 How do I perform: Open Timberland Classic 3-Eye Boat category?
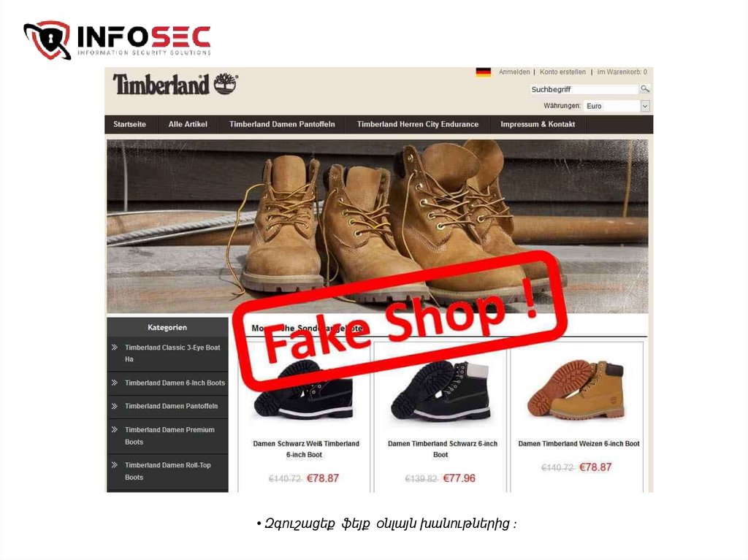(x=172, y=353)
